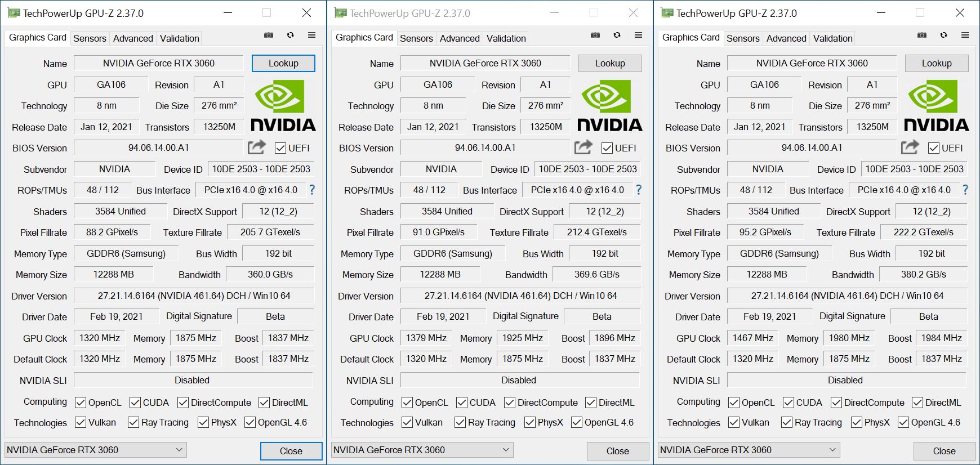The width and height of the screenshot is (980, 465).
Task: Switch to Validation tab in middle window
Action: [x=506, y=38]
